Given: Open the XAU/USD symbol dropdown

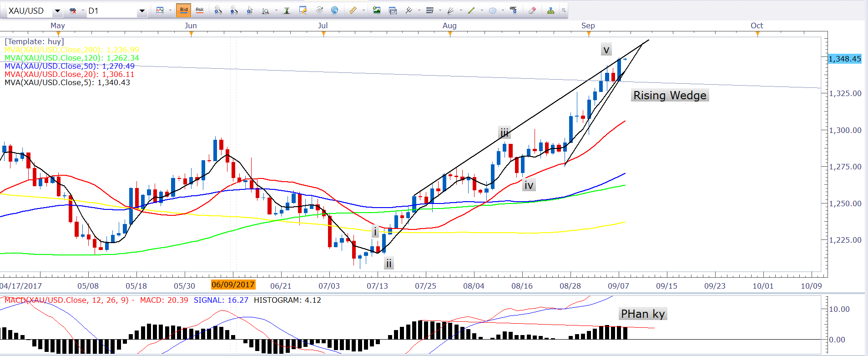Looking at the screenshot, I should pyautogui.click(x=57, y=10).
